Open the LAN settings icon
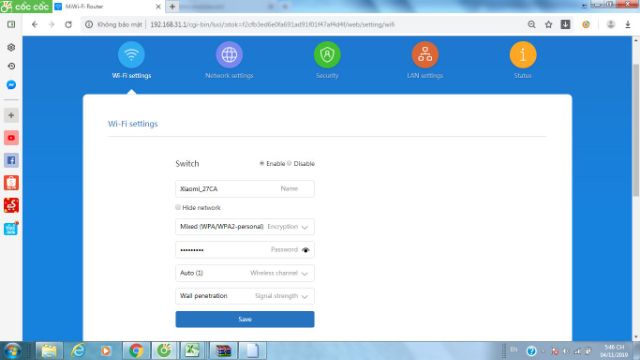The height and width of the screenshot is (360, 640). tap(425, 55)
